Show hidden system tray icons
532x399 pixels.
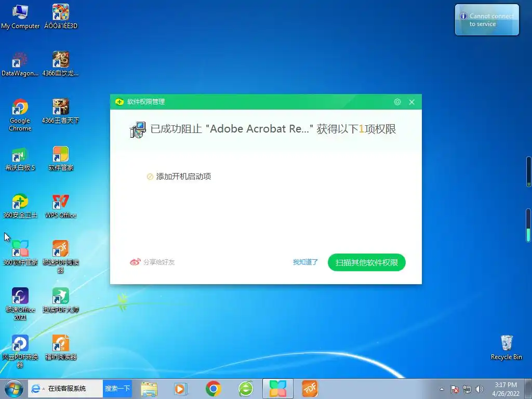pos(442,389)
